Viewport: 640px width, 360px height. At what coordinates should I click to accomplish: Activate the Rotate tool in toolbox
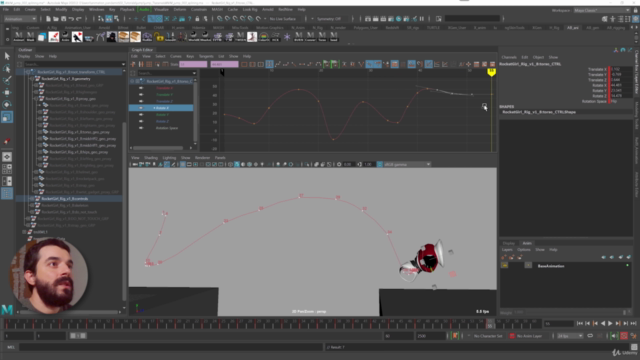(7, 105)
